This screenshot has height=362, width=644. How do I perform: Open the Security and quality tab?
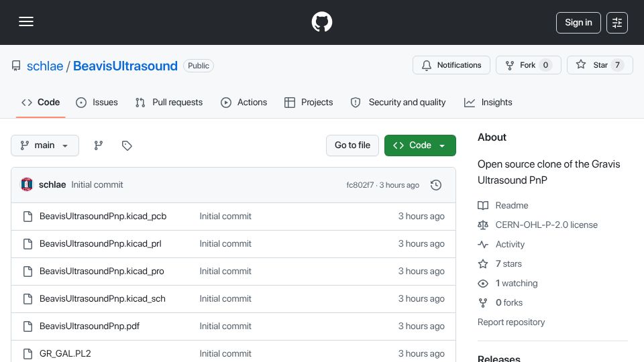tap(398, 102)
